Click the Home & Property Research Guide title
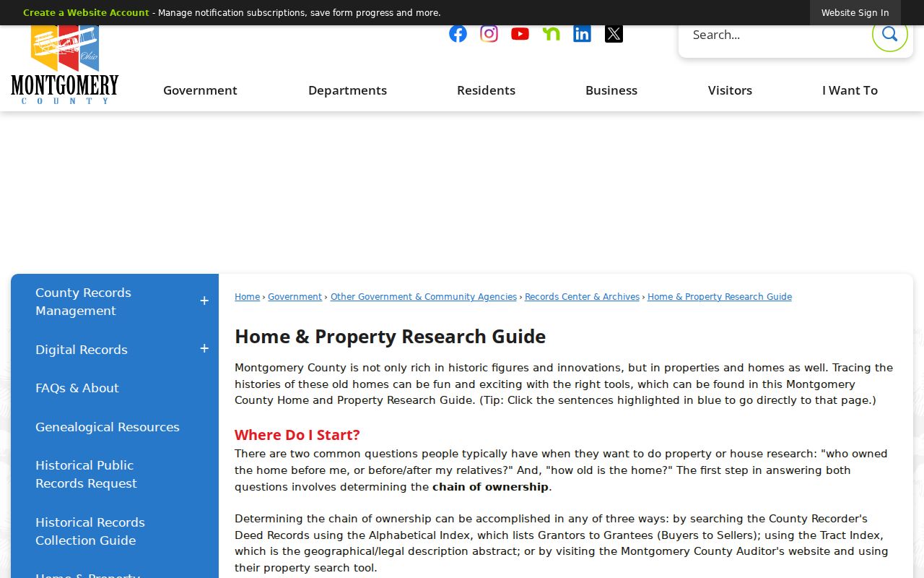 (x=390, y=337)
